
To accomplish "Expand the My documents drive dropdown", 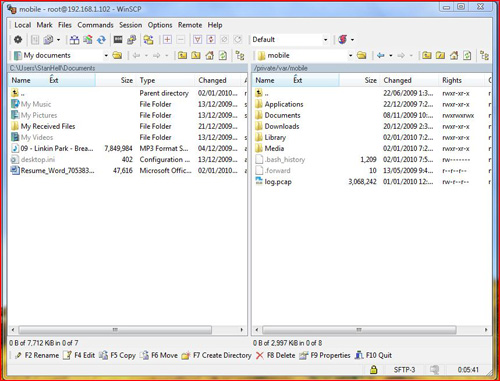I will (x=106, y=55).
